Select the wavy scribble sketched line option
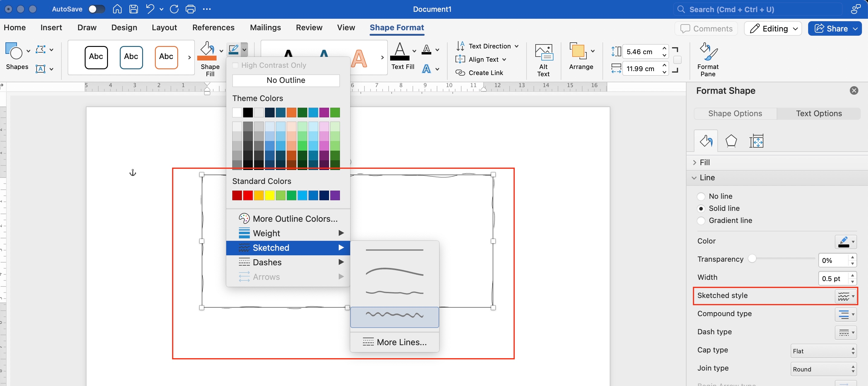Image resolution: width=868 pixels, height=386 pixels. tap(394, 317)
